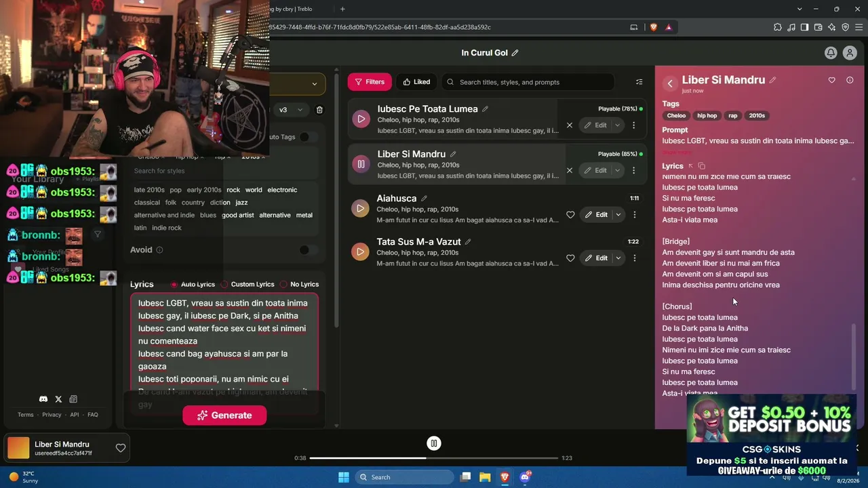Pause playback in the bottom player

click(434, 443)
